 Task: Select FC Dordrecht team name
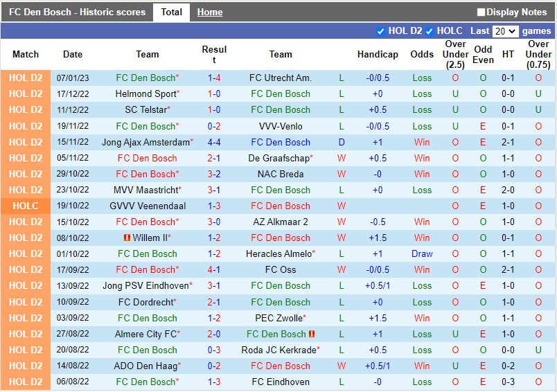coord(146,302)
